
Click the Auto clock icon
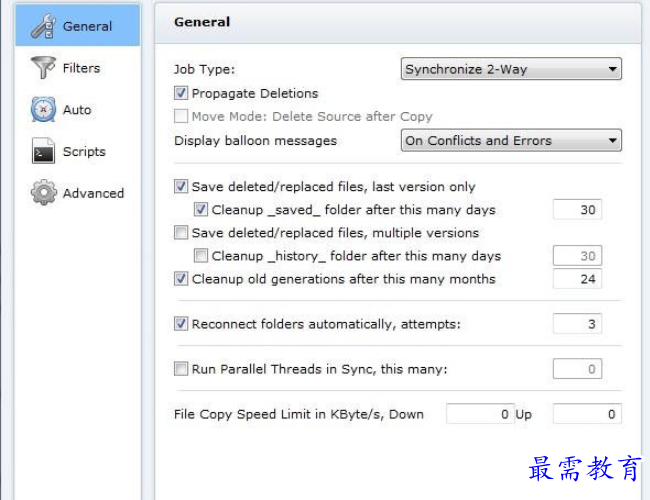44,110
